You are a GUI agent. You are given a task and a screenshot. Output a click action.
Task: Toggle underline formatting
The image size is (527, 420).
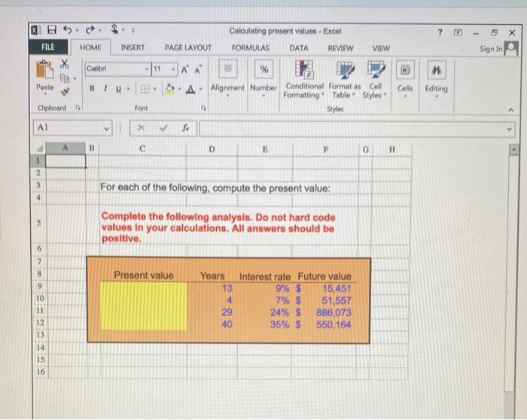pyautogui.click(x=118, y=89)
